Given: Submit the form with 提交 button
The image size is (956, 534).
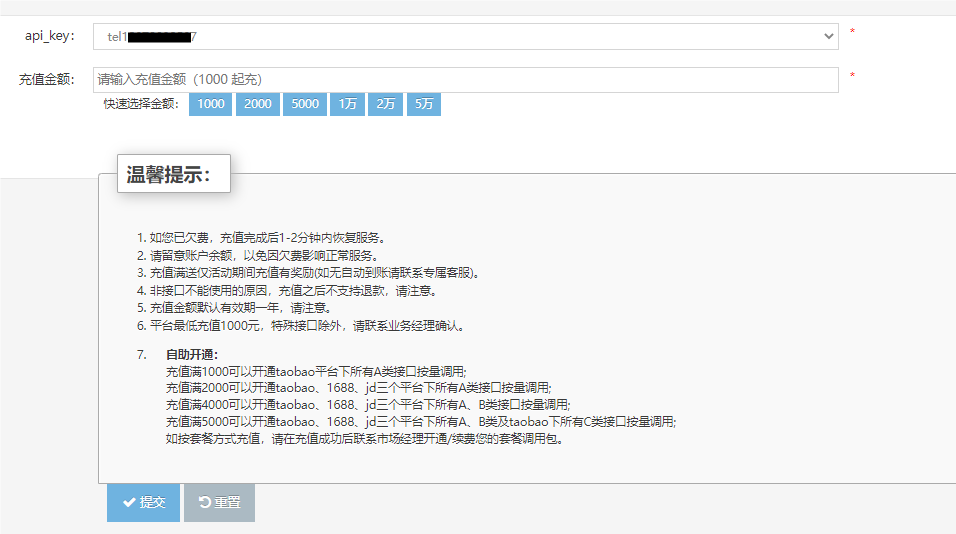Looking at the screenshot, I should 143,503.
